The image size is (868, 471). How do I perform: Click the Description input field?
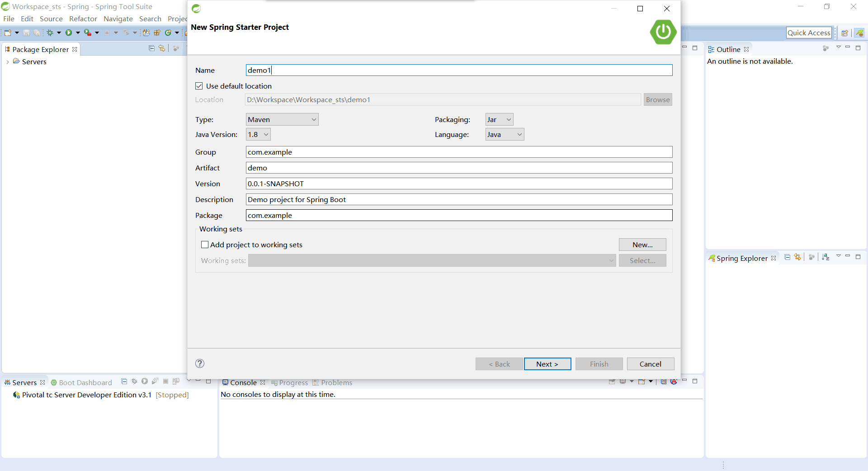(x=459, y=199)
